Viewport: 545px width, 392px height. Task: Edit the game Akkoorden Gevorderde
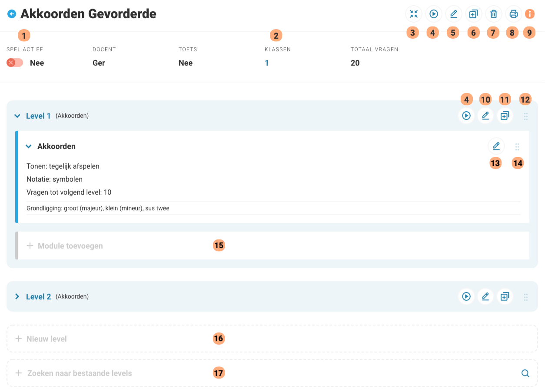coord(454,14)
